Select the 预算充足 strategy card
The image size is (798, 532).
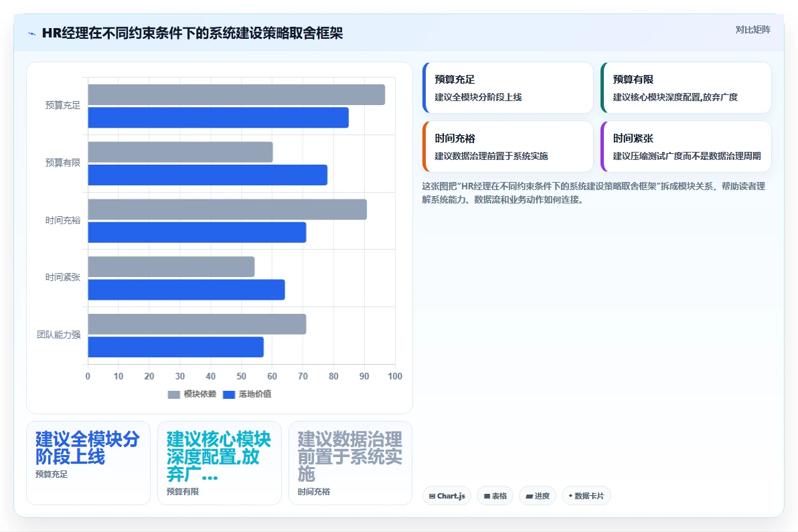508,88
